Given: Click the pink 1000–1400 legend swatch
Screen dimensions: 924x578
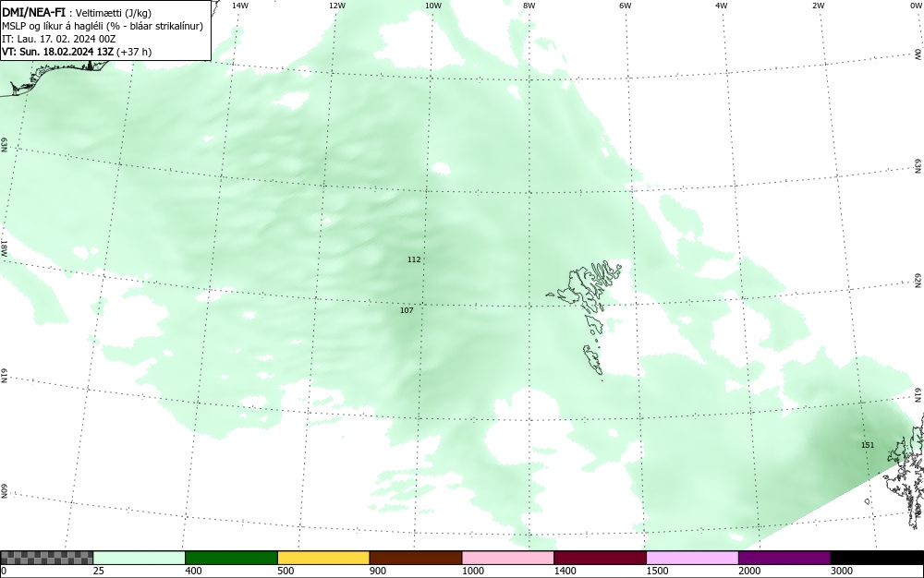Looking at the screenshot, I should click(x=508, y=558).
